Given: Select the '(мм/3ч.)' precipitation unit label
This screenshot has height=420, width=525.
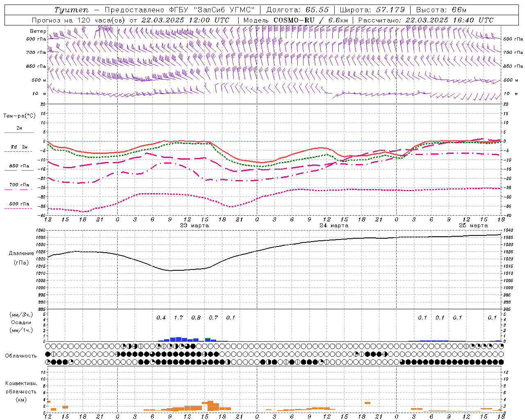Looking at the screenshot, I should point(21,315).
